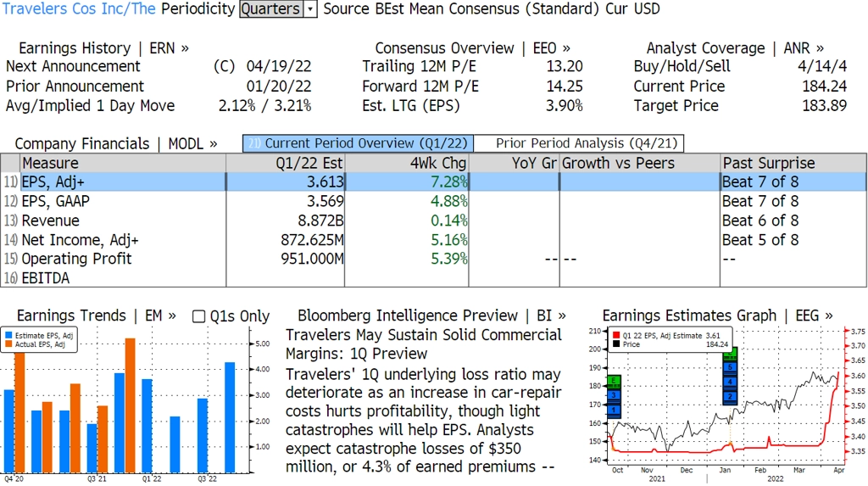Screen dimensions: 868x486
Task: Open the Travelers 1Q Preview headline
Action: 424,344
